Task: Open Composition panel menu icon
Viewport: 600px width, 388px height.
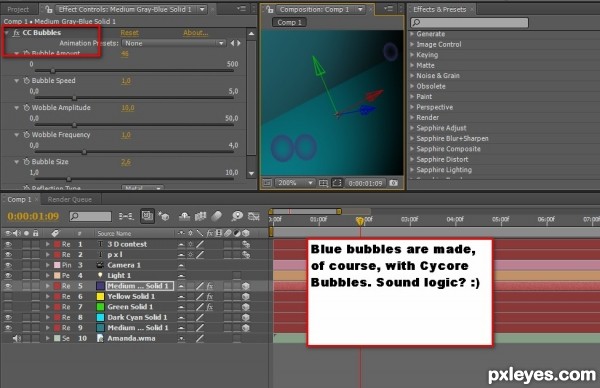Action: [x=388, y=8]
